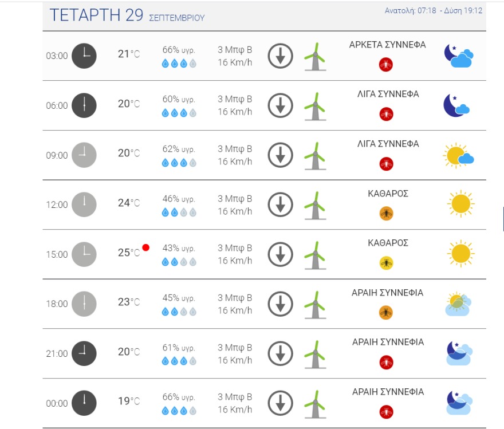Click the red mosquito badge at 03:00
The width and height of the screenshot is (504, 429).
(387, 64)
